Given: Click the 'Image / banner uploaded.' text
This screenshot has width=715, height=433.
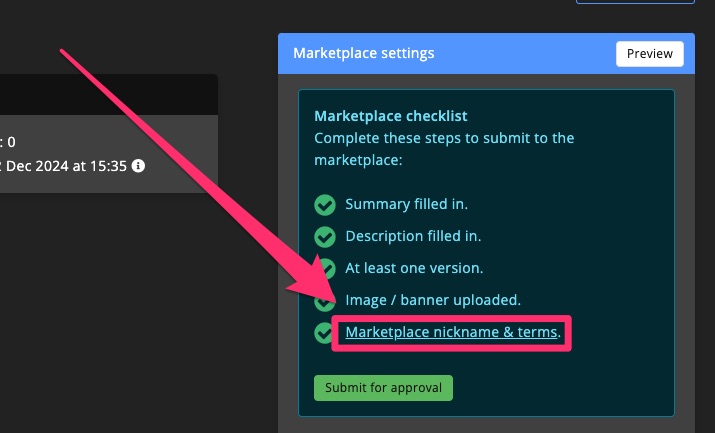Looking at the screenshot, I should [x=433, y=300].
